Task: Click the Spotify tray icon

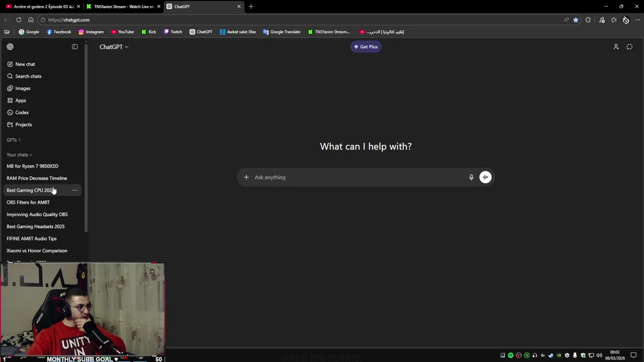Action: click(511, 355)
